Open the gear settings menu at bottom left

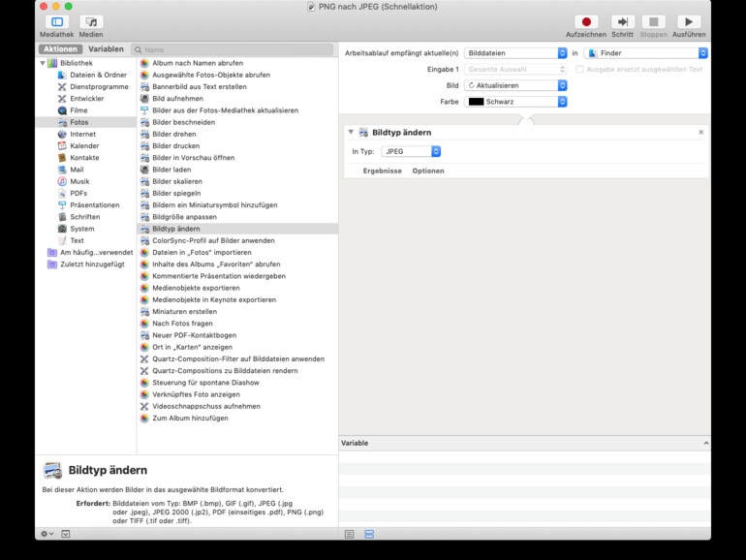47,534
